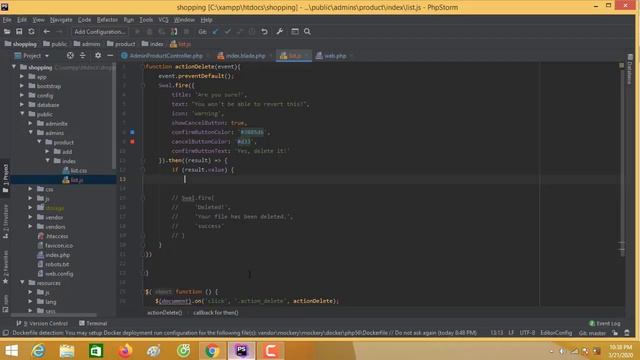Image resolution: width=640 pixels, height=360 pixels.
Task: Switch to web.php editor tab
Action: [335, 56]
